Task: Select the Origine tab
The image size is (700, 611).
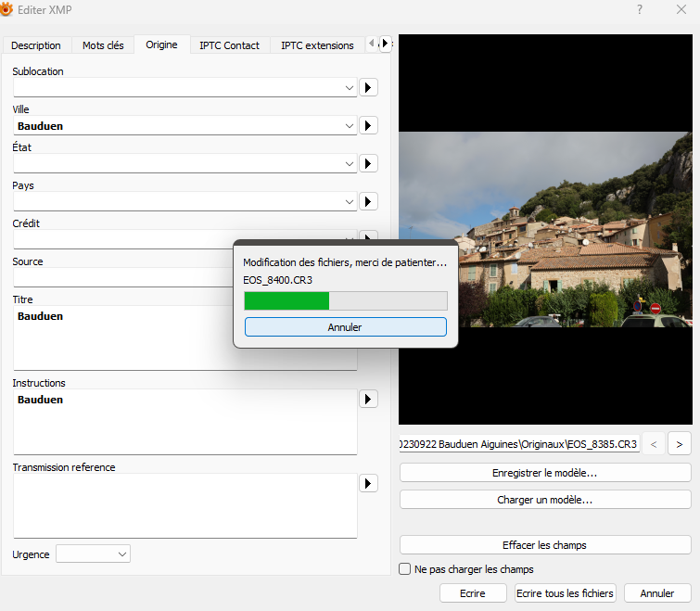Action: point(161,45)
